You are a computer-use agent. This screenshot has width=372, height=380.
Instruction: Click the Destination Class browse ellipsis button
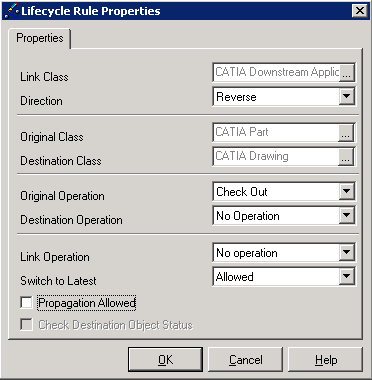(x=346, y=157)
